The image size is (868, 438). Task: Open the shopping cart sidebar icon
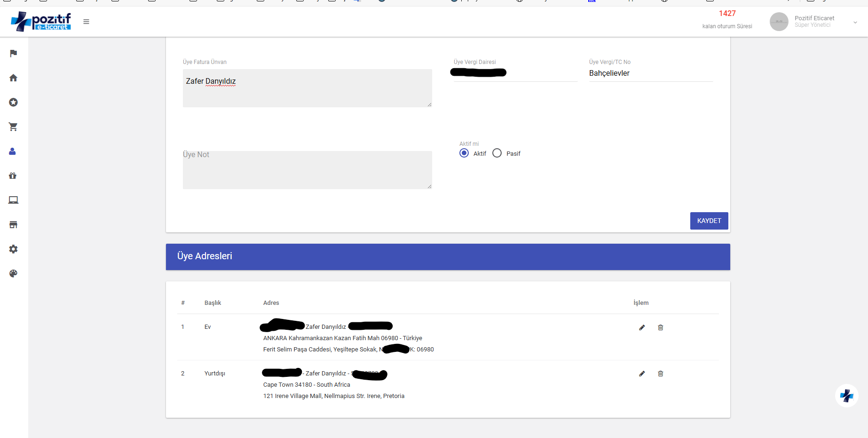(13, 127)
